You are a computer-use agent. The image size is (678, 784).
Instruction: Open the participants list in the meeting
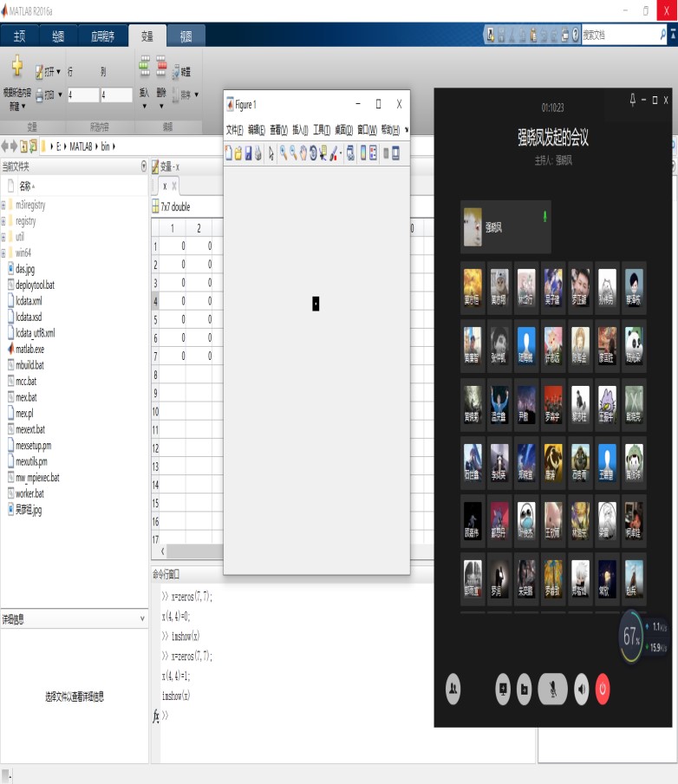(x=453, y=689)
